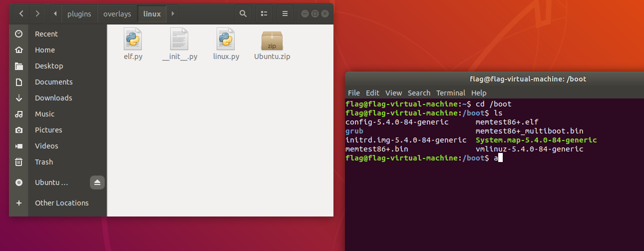Click the Trash bin icon
644x251 pixels.
pos(19,162)
